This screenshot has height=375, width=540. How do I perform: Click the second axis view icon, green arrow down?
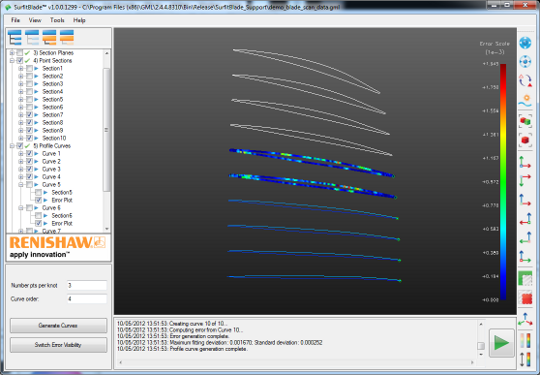[x=525, y=180]
